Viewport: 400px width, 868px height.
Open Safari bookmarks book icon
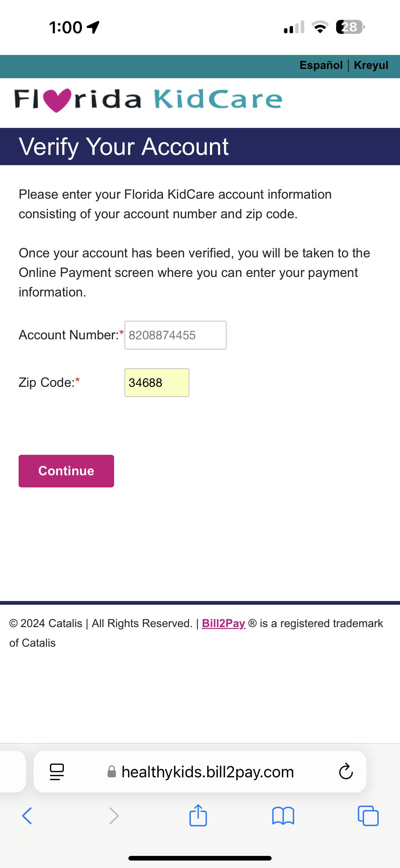[x=283, y=816]
